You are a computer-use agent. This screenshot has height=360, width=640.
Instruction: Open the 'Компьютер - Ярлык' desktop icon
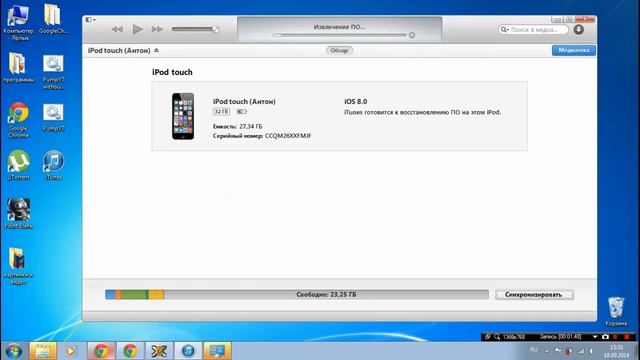pos(18,23)
